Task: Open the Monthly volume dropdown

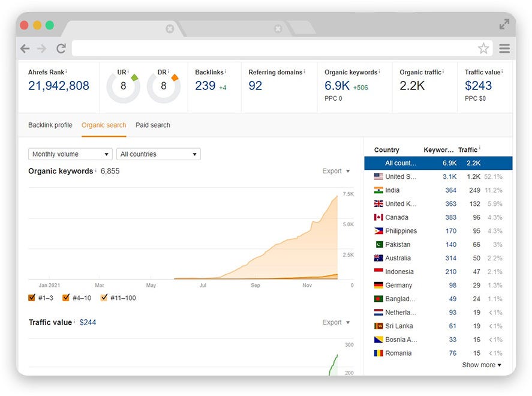Action: pos(70,154)
